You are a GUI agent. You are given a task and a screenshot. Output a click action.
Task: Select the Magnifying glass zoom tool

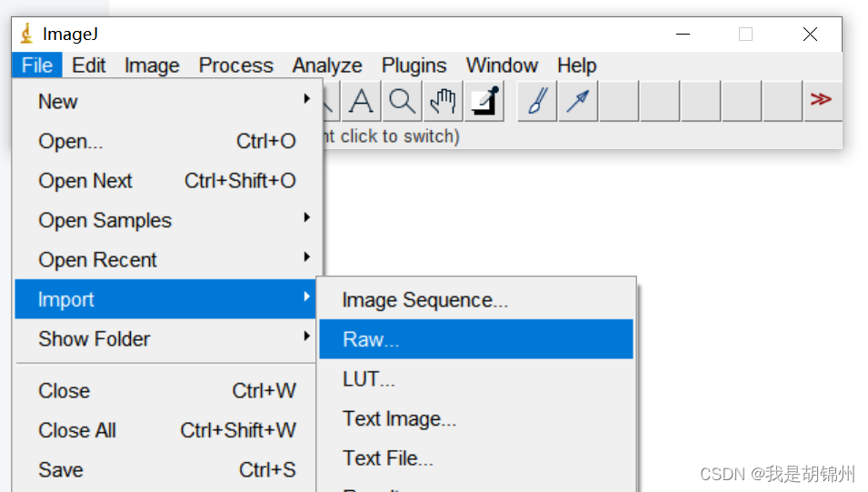tap(402, 101)
